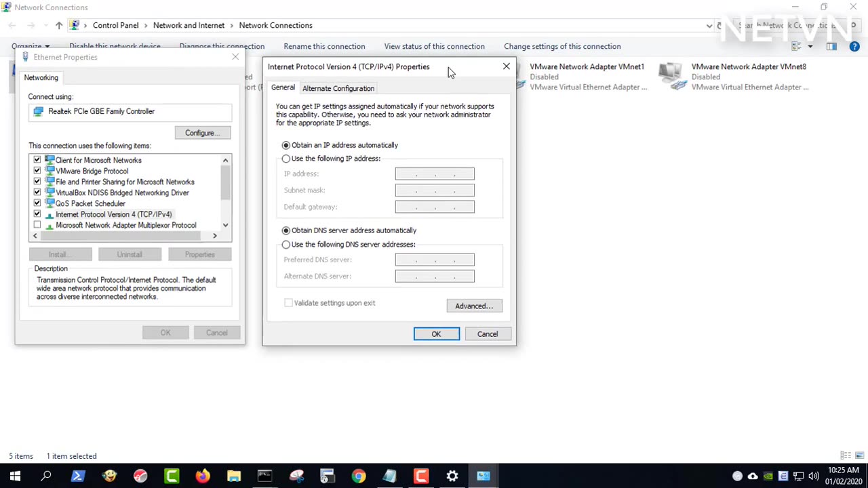The width and height of the screenshot is (868, 488).
Task: Open the red Camtasia recorder taskbar icon
Action: point(421,476)
